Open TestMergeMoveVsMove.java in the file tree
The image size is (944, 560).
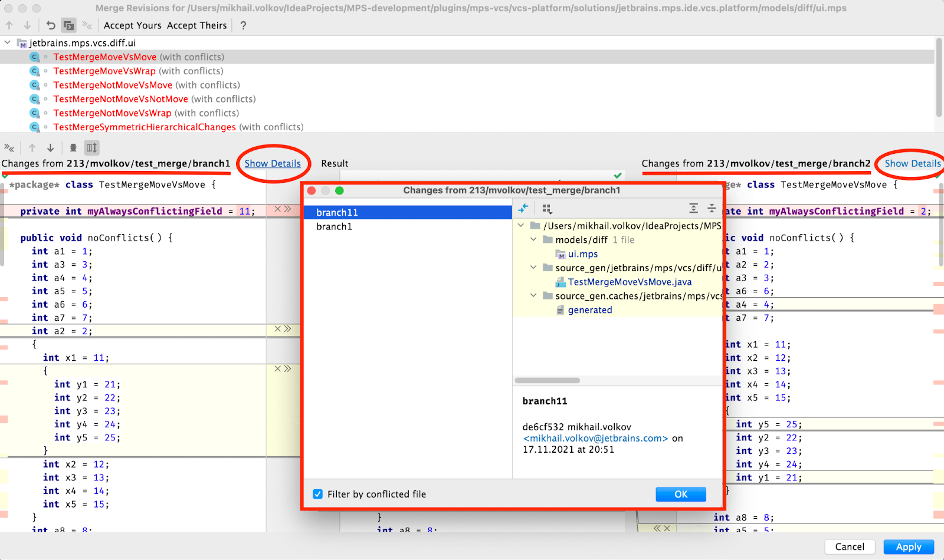[630, 282]
